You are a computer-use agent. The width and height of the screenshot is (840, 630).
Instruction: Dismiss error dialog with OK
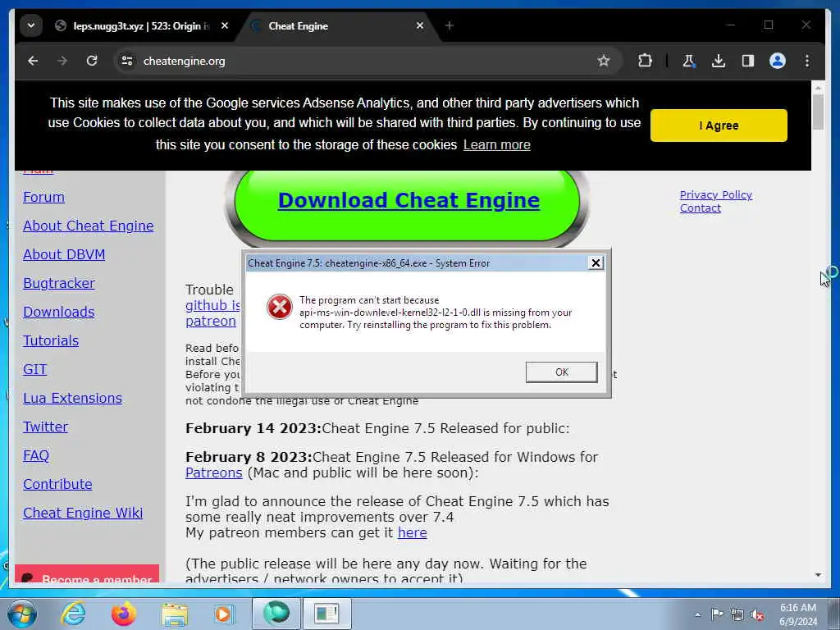(x=561, y=372)
